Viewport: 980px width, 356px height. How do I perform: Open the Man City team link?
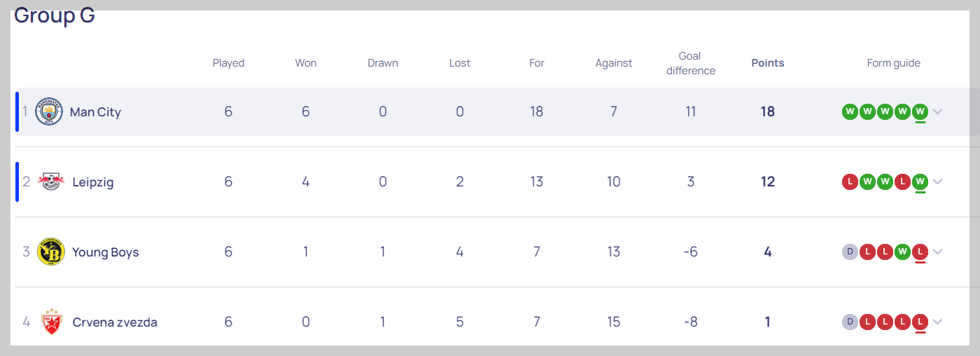95,112
